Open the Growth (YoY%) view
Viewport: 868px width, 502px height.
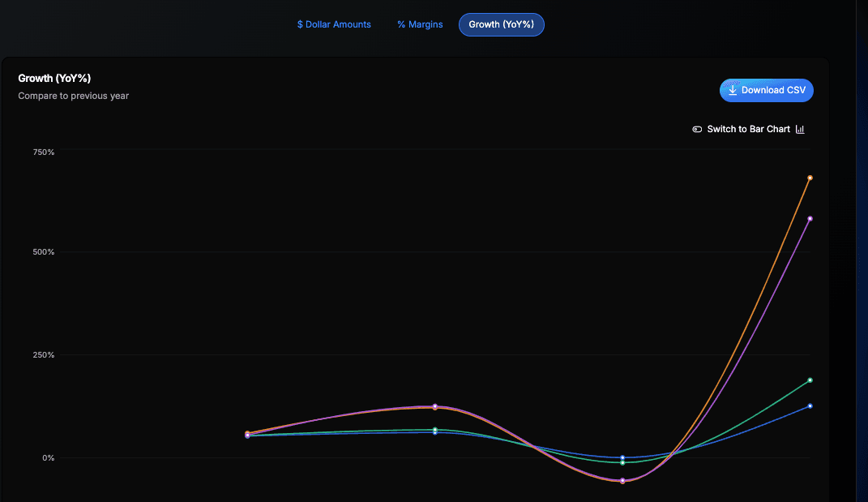tap(502, 24)
